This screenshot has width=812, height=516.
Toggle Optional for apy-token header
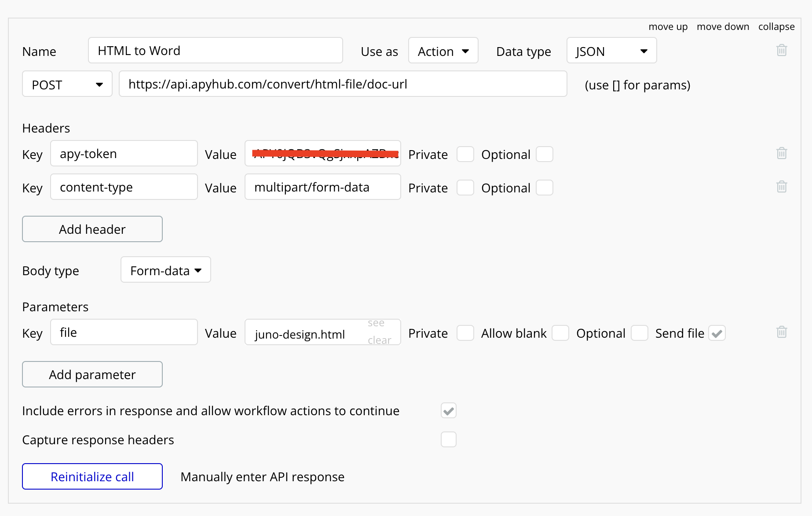pos(544,155)
